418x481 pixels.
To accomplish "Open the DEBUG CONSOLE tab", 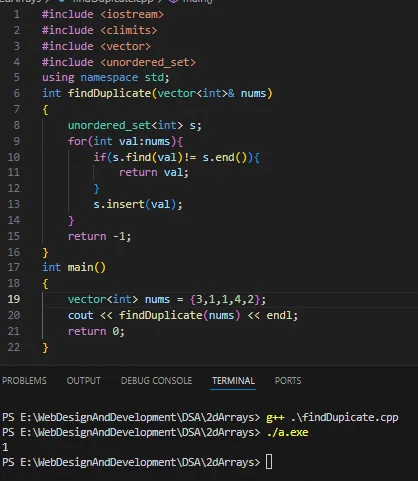I will coord(156,381).
